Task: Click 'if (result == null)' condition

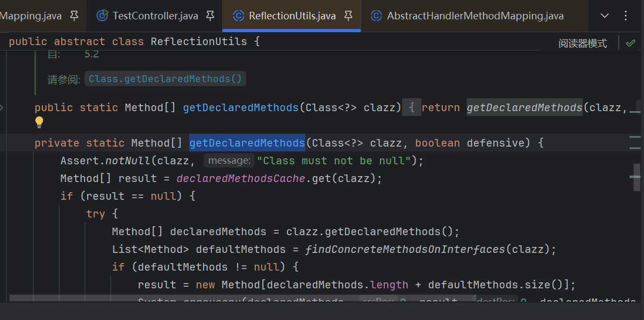Action: coord(128,196)
